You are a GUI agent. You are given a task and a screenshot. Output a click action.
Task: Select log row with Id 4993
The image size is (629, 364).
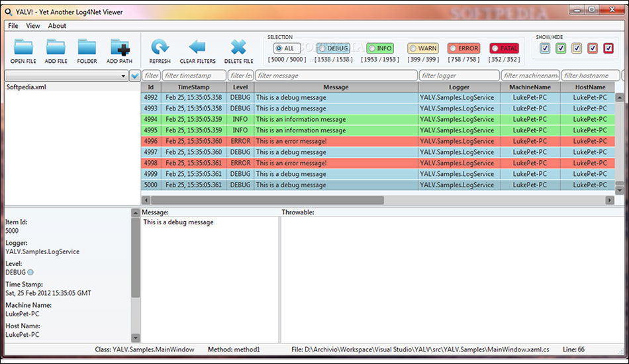point(378,109)
